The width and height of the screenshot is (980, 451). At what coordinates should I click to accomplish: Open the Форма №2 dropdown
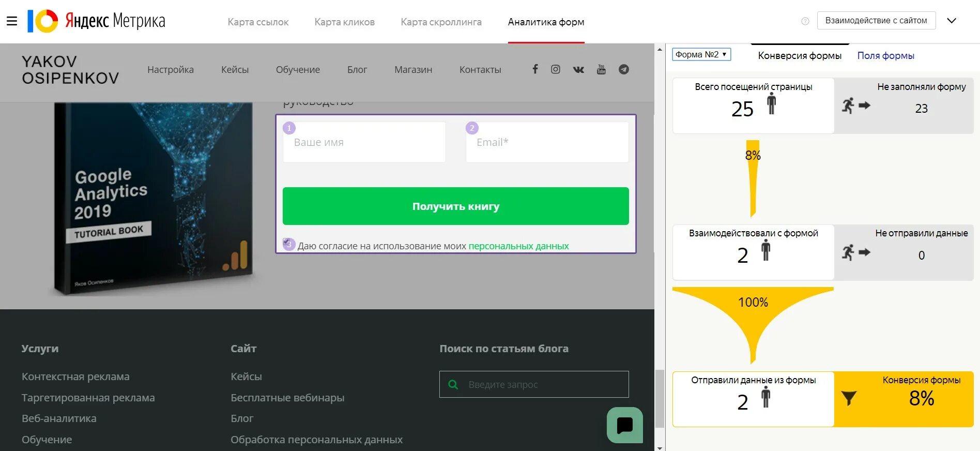click(701, 54)
